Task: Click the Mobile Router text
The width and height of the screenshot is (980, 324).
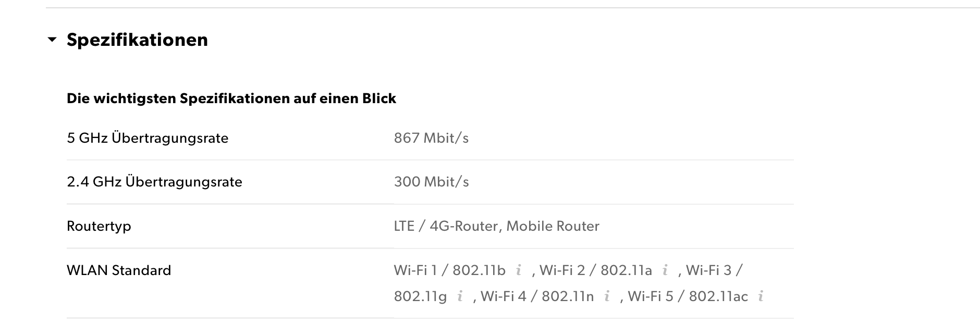Action: [553, 226]
